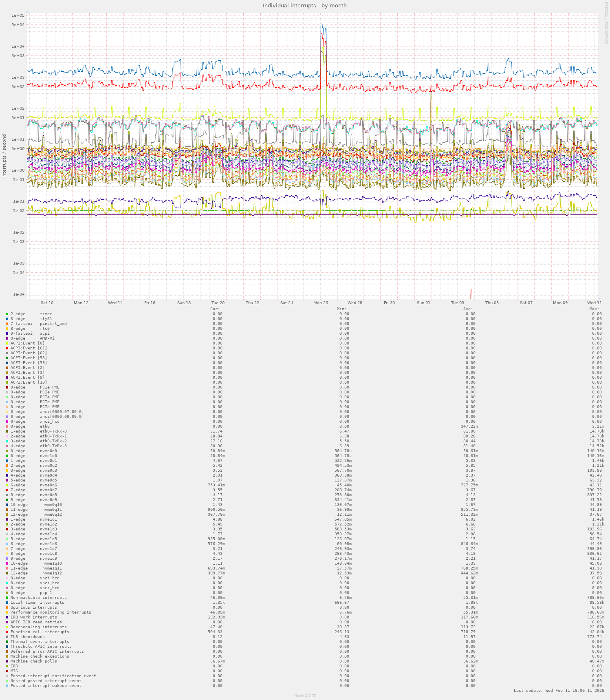Click the 'TLB shootdowns' legend color square
610x700 pixels.
pyautogui.click(x=7, y=637)
